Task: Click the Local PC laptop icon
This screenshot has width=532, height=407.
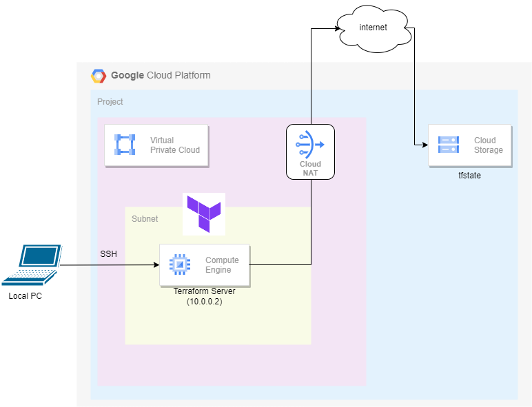Action: [32, 265]
